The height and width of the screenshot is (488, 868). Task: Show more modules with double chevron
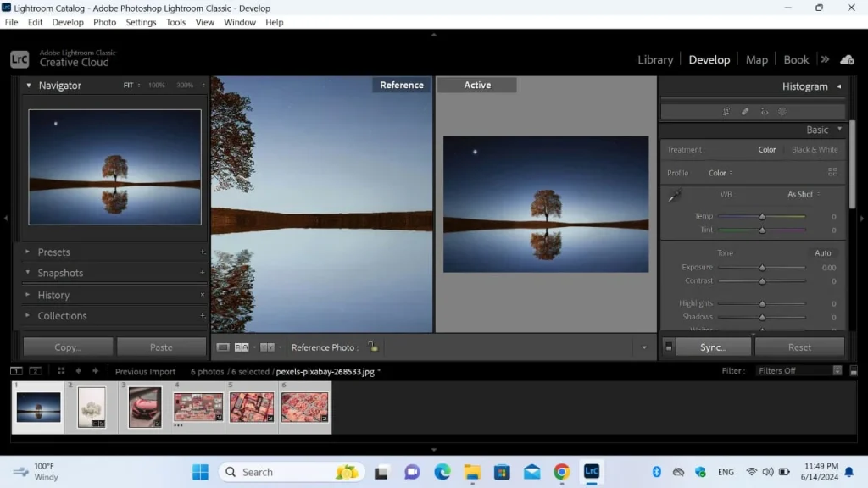(x=825, y=59)
